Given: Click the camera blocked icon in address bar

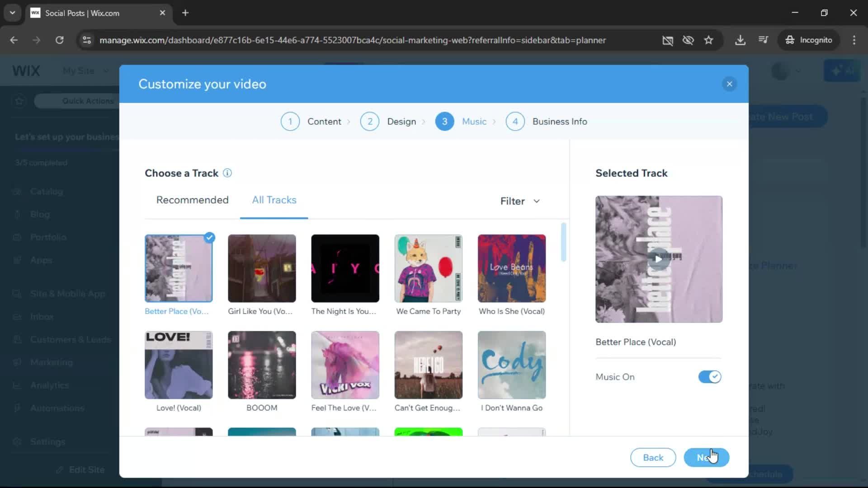Looking at the screenshot, I should click(668, 40).
